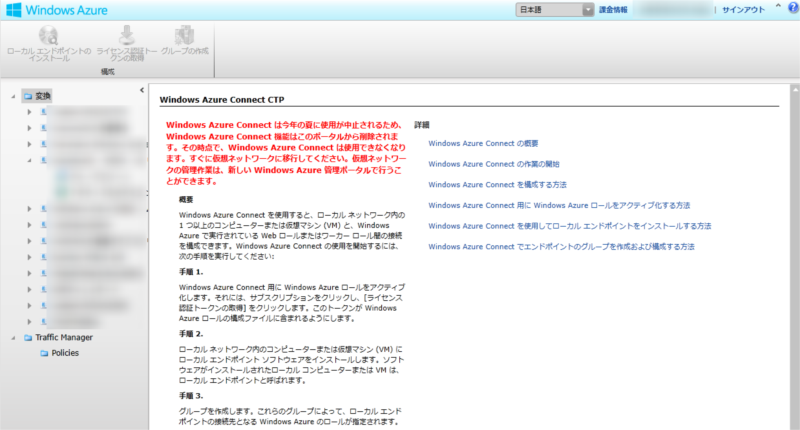
Task: Open エンドポイントのグループを作成および構成する方法 link
Action: tap(561, 246)
